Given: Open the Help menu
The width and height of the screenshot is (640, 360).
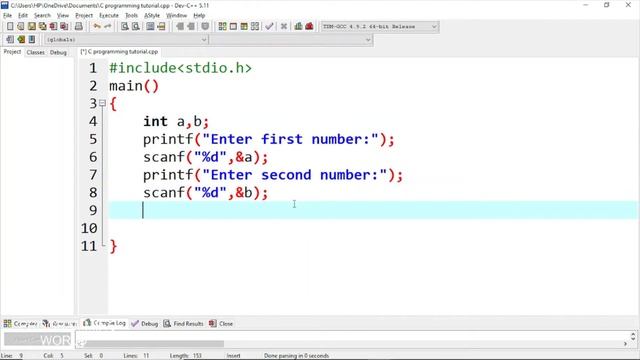Looking at the screenshot, I should [x=199, y=16].
